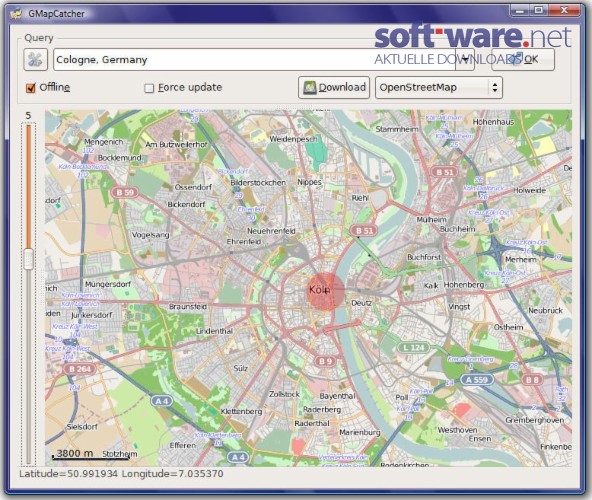Focus the Cologne, Germany query field
The height and width of the screenshot is (500, 592).
tap(254, 60)
